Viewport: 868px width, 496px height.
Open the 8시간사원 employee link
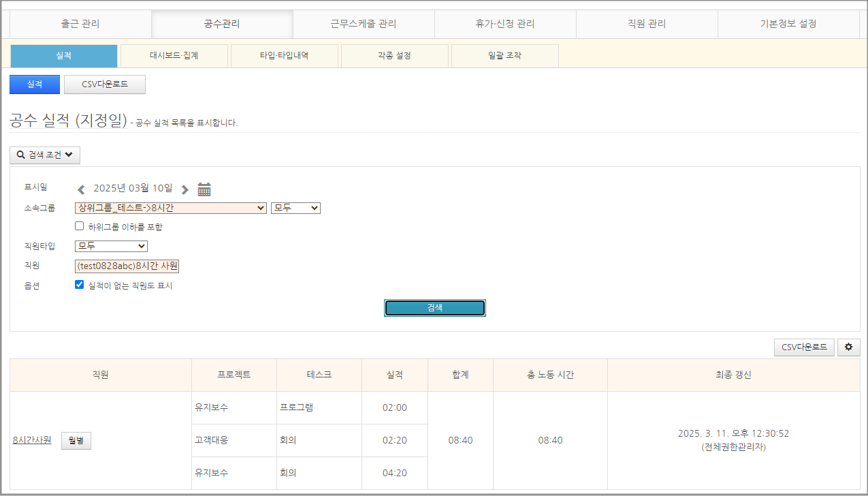coord(32,440)
